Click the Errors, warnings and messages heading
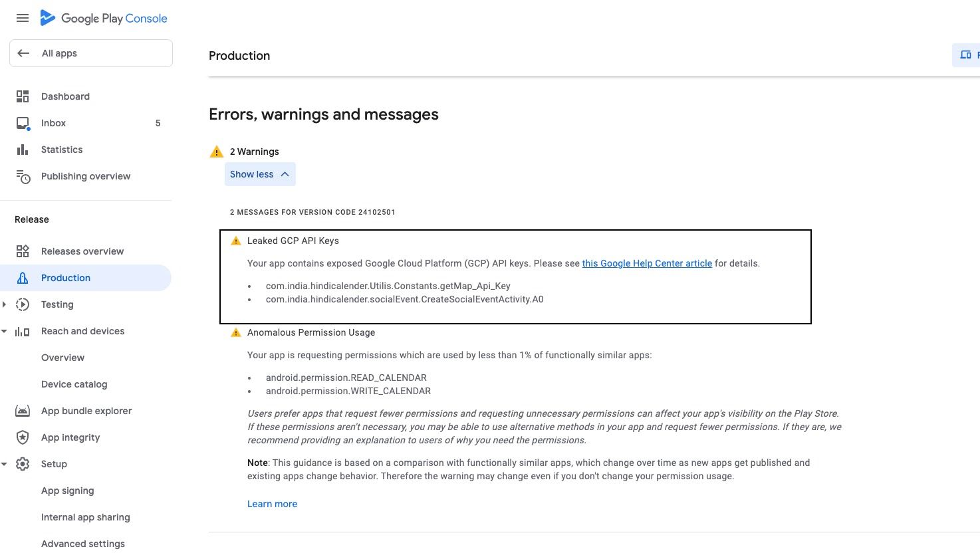Screen dimensions: 980x555 click(x=324, y=114)
